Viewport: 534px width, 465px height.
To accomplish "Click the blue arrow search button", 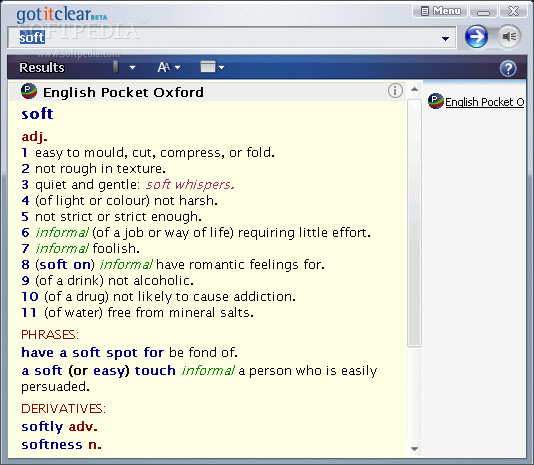I will 476,36.
